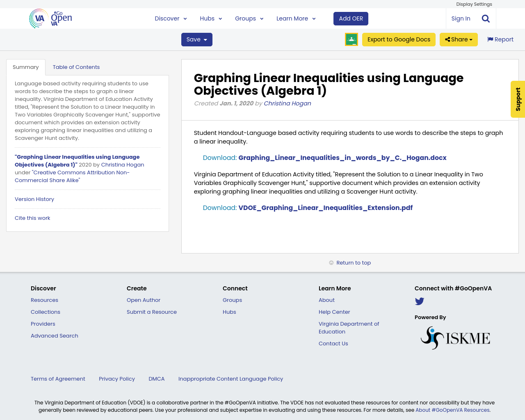525x420 pixels.
Task: Click Export to Google Docs
Action: (399, 39)
